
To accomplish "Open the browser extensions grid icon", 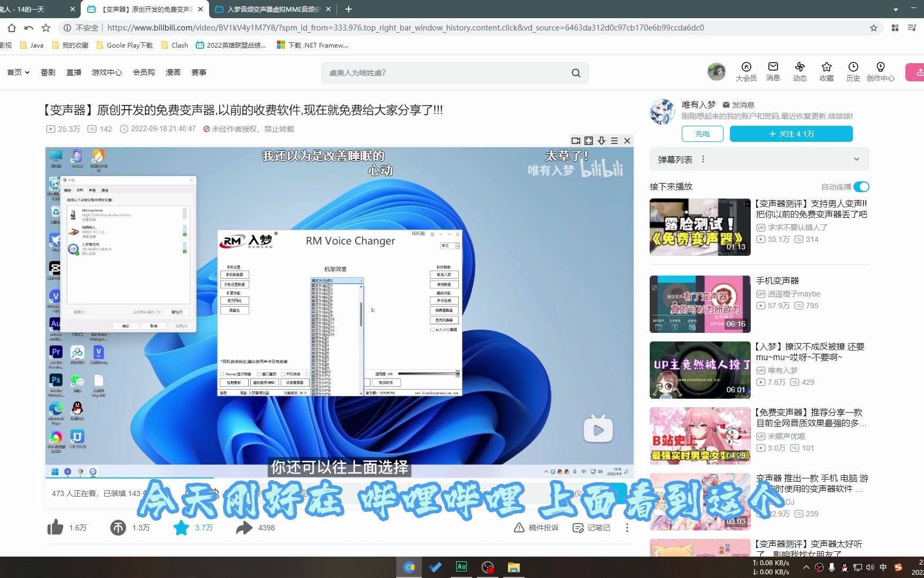I will point(895,28).
